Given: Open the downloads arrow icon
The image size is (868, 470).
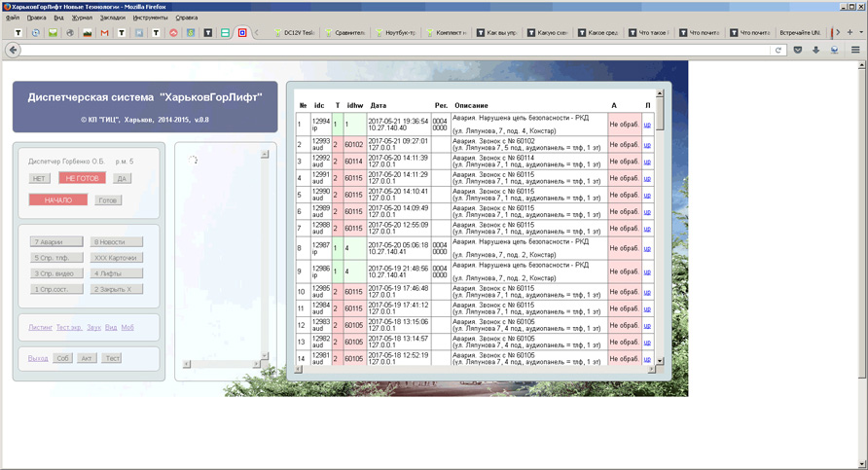Looking at the screenshot, I should click(815, 50).
